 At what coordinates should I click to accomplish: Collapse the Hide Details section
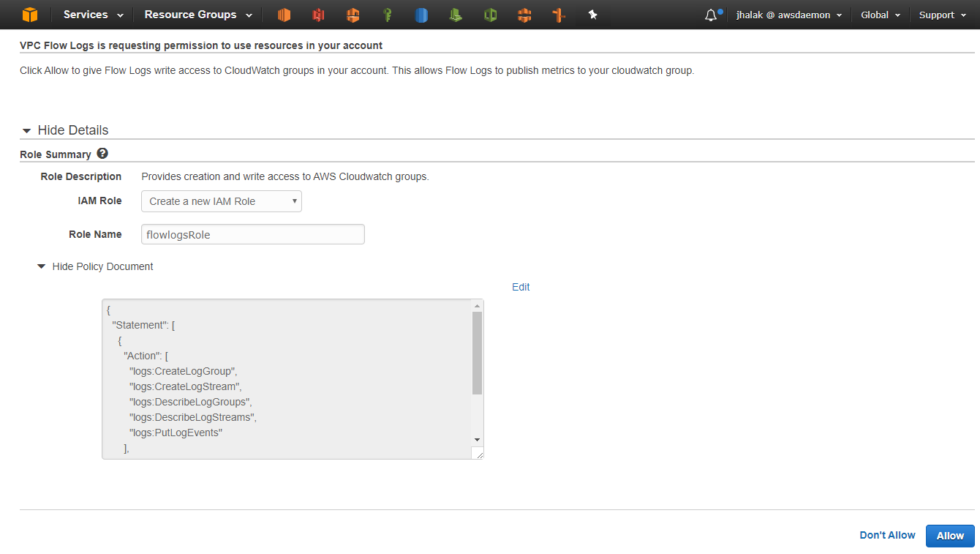coord(65,130)
